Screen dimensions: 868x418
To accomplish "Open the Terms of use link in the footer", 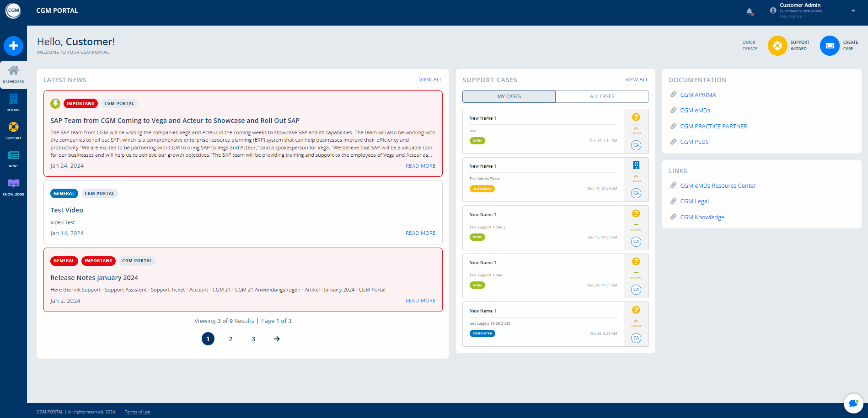I will 137,412.
